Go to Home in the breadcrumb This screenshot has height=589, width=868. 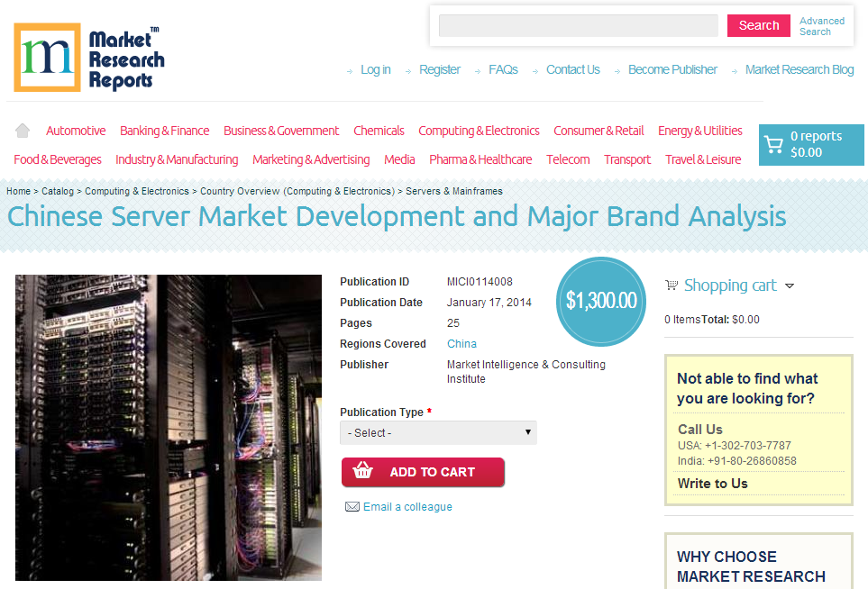point(18,191)
